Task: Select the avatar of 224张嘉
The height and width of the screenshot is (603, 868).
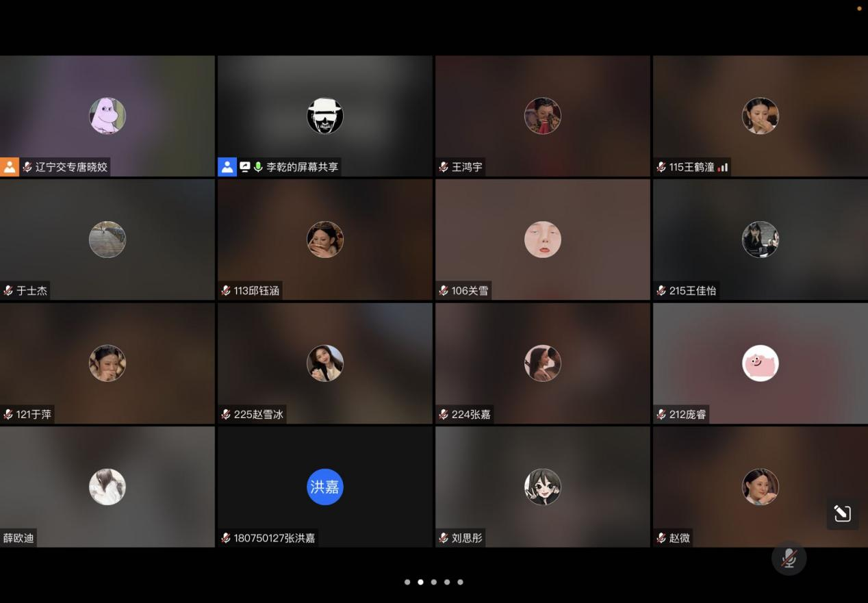Action: [543, 363]
